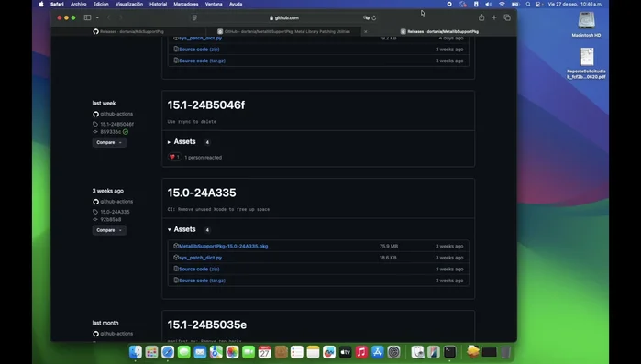
Task: Click the github.com address bar
Action: coord(284,17)
